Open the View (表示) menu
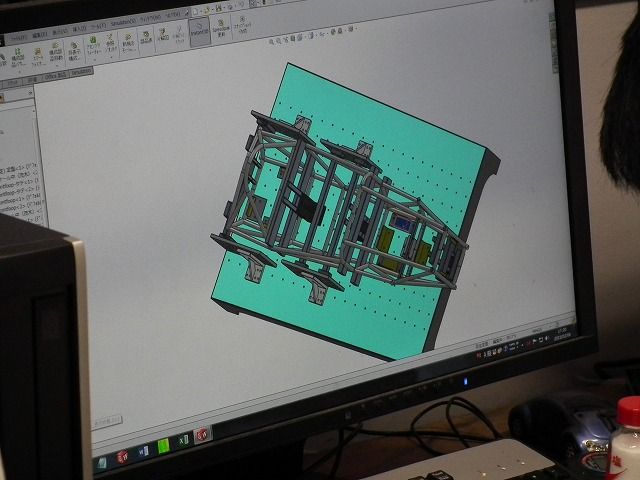 (x=60, y=32)
